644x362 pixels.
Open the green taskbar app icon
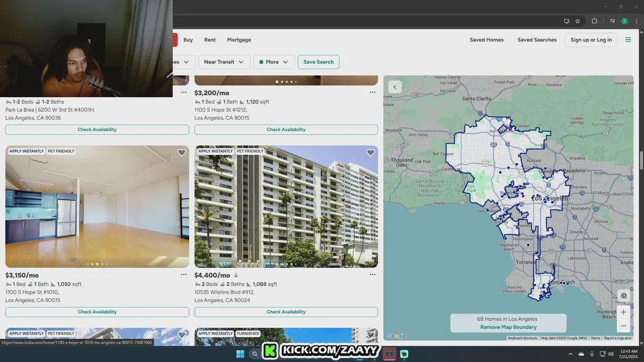pyautogui.click(x=404, y=354)
